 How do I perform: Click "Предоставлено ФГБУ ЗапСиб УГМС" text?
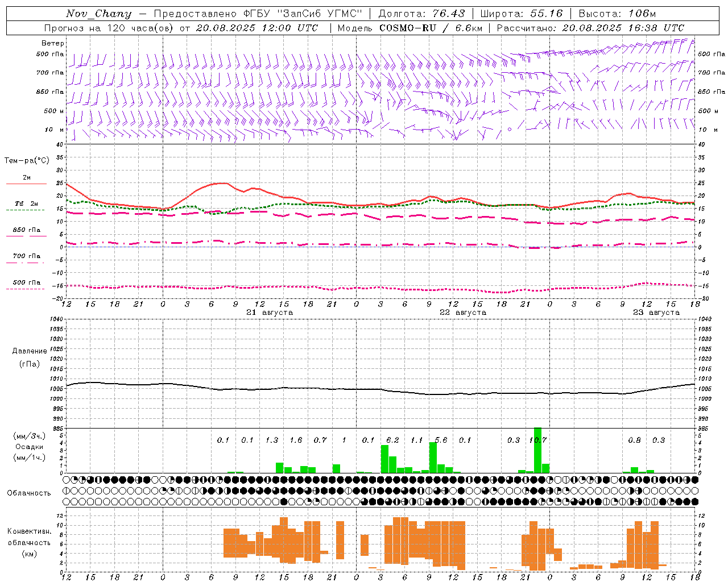coord(258,14)
